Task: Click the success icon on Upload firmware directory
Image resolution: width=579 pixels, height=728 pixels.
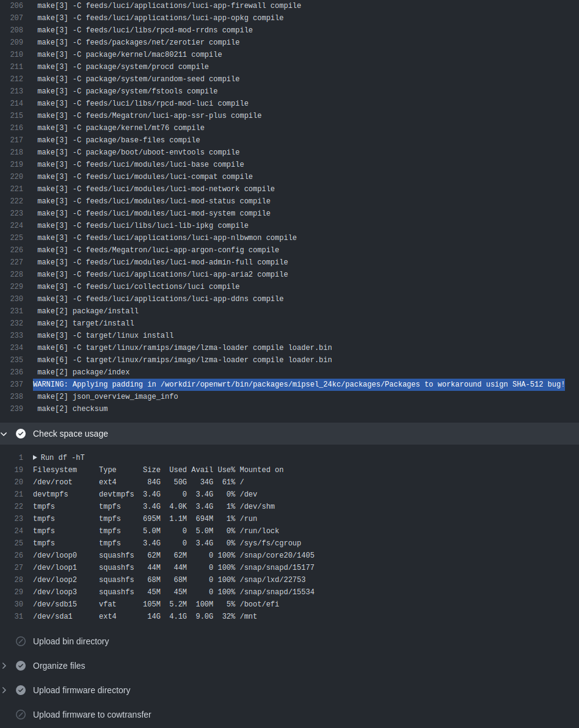Action: (x=20, y=690)
